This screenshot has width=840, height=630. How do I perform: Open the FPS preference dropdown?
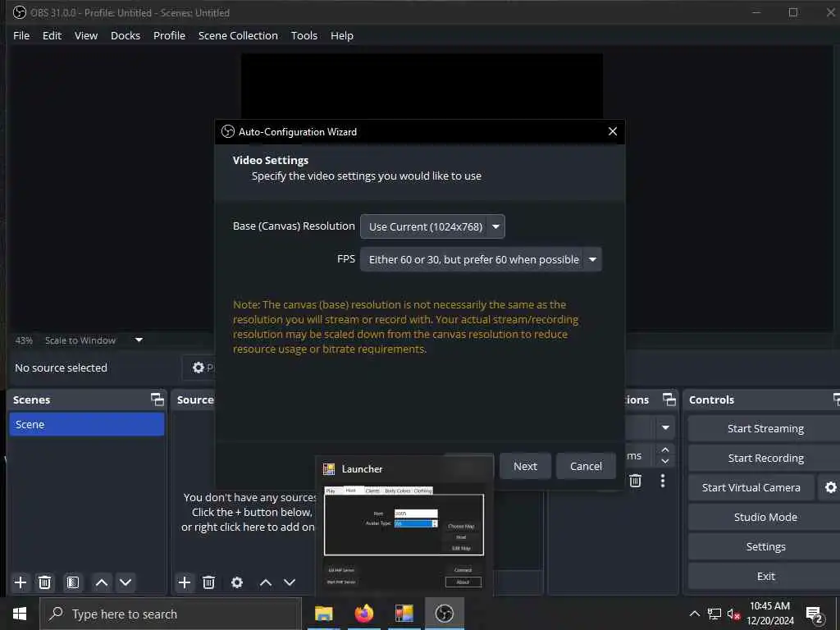[481, 259]
